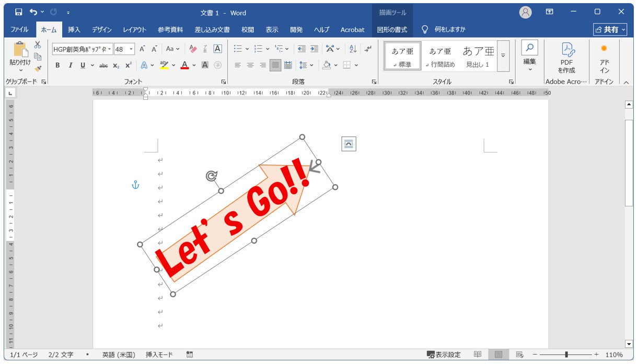638x364 pixels.
Task: Clear all formatting with the eraser icon
Action: coord(193,49)
